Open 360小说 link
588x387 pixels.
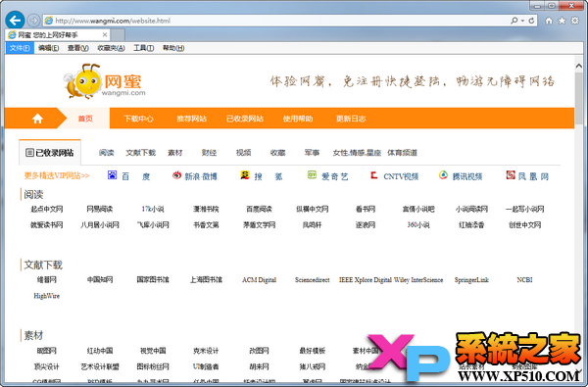point(418,225)
